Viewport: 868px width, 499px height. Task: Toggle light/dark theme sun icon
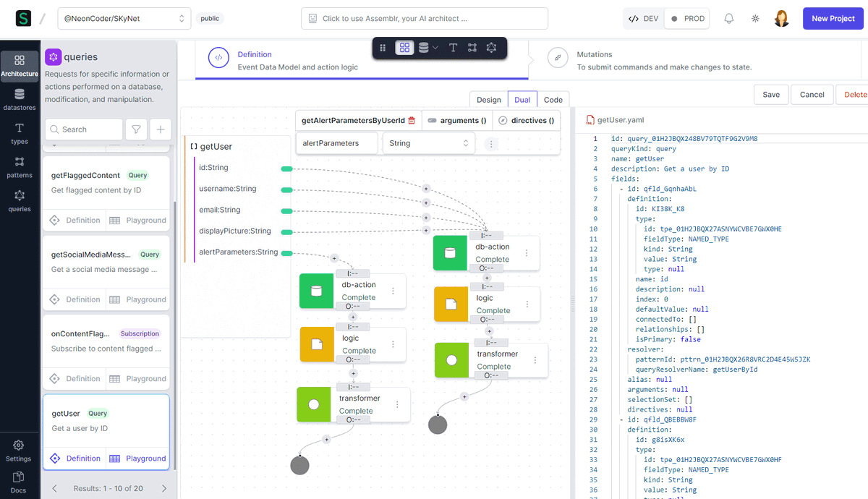click(x=755, y=19)
